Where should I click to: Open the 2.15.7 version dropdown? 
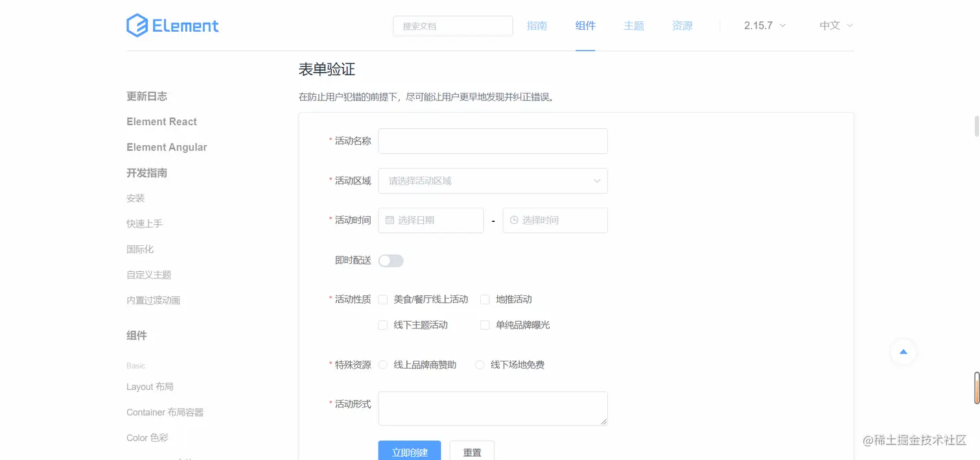[765, 25]
